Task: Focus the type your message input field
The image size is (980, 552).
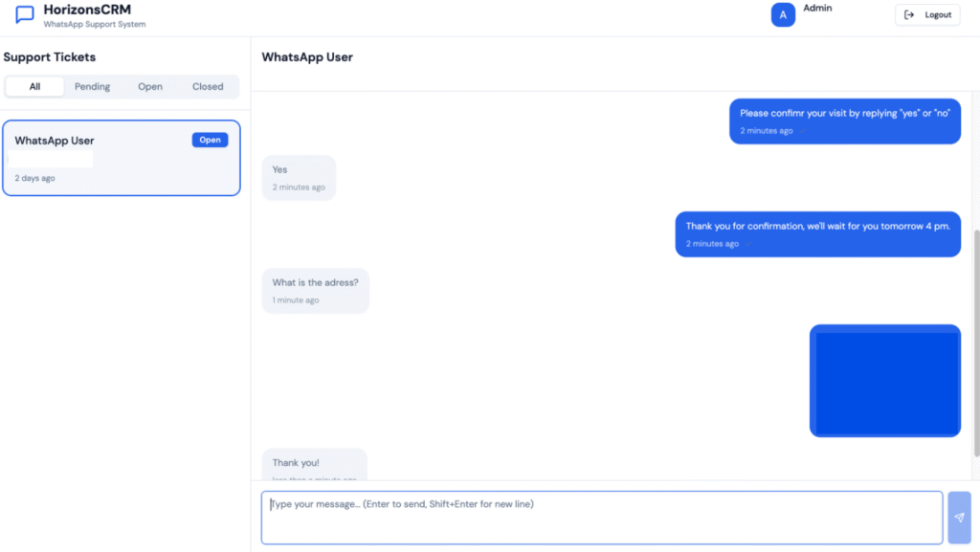Action: (x=602, y=518)
